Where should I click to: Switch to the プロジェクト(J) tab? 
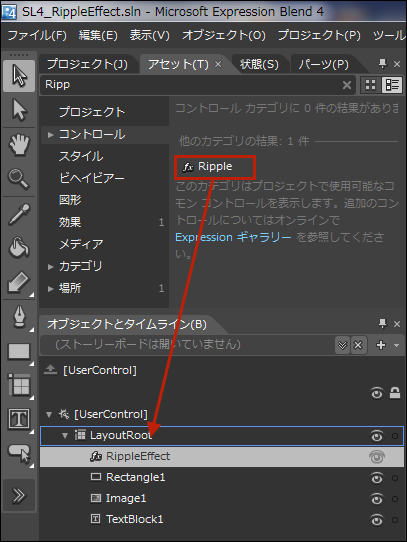(x=87, y=64)
